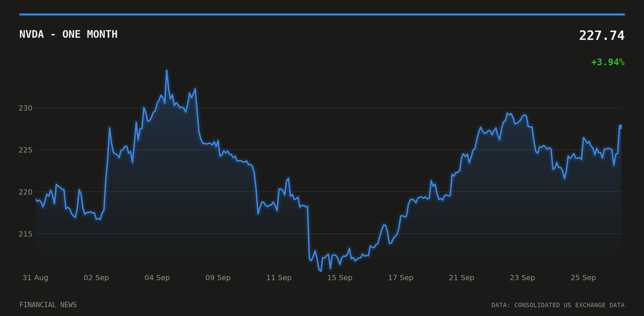Viewport: 644px width, 316px height.
Task: Click the 04 Sep date label
Action: 157,278
